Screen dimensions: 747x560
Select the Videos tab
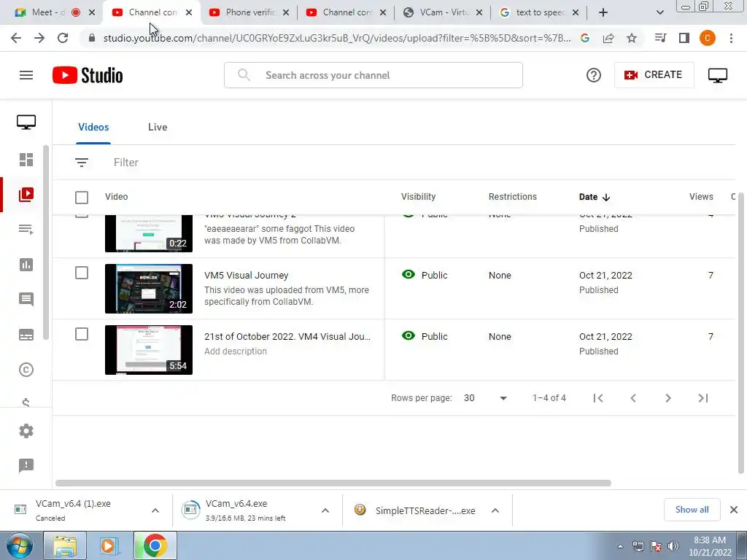click(93, 127)
